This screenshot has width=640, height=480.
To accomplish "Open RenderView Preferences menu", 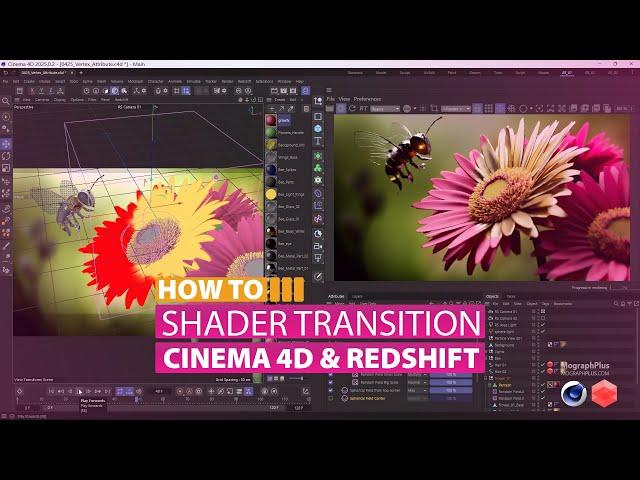I will [x=367, y=99].
